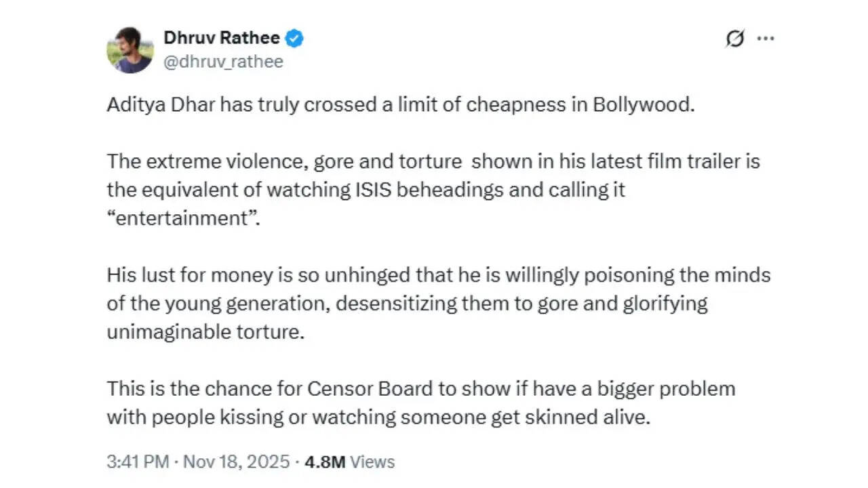The image size is (868, 488).
Task: Click the Dhruv Rathee display name
Action: pyautogui.click(x=221, y=39)
